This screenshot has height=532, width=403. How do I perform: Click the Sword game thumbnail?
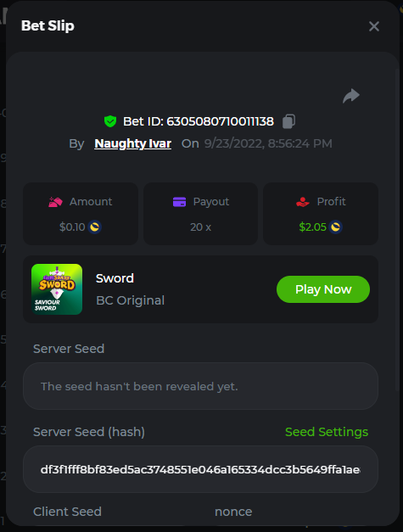57,289
